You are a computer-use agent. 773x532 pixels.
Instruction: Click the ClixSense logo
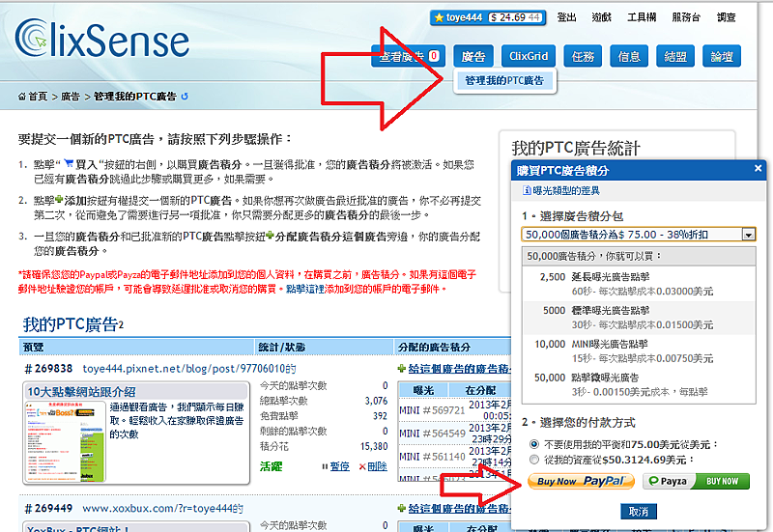point(102,39)
